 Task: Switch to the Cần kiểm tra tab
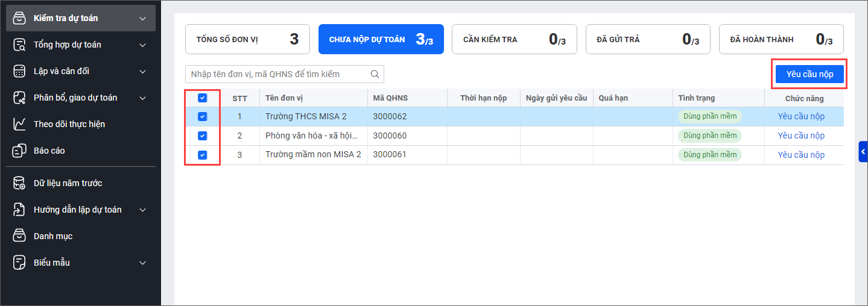[x=514, y=39]
